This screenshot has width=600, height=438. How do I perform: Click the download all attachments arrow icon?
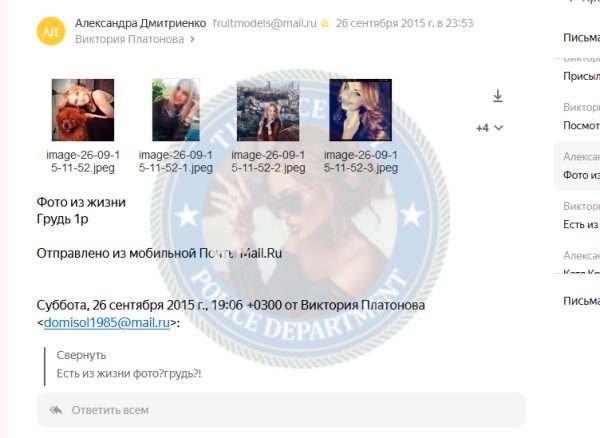tap(497, 96)
